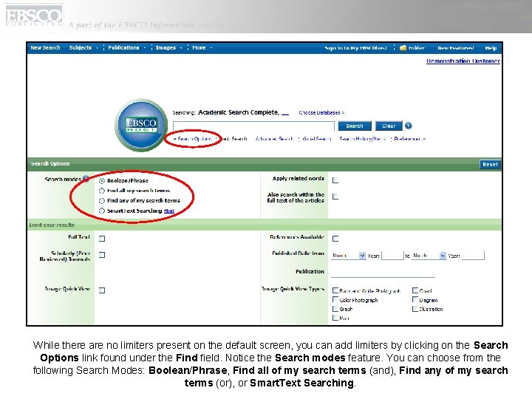This screenshot has width=532, height=399.
Task: Select SmartText Searching mode
Action: coord(101,211)
